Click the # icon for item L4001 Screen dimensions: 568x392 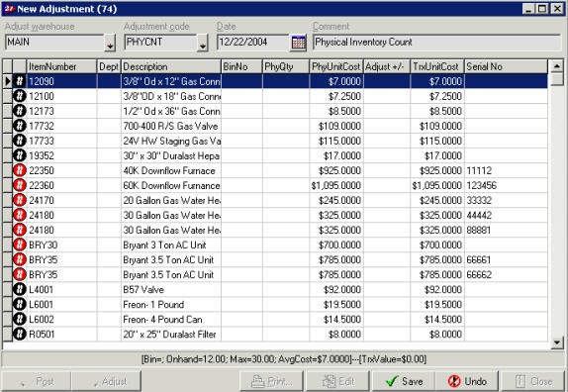(x=20, y=289)
